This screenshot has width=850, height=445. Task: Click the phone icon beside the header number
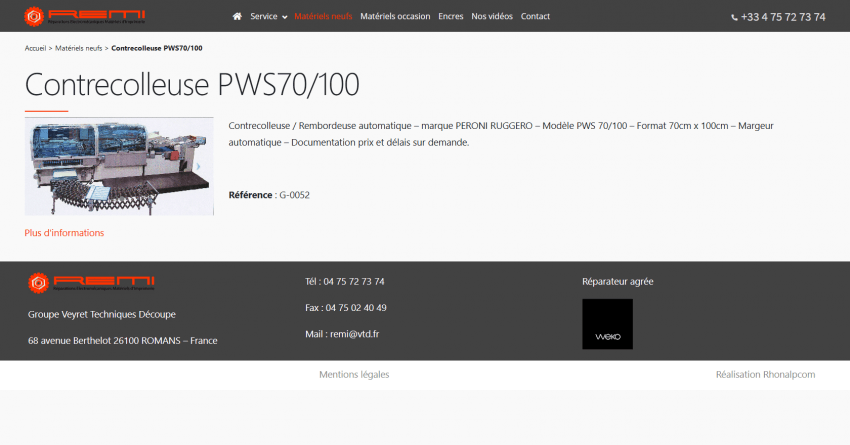734,17
